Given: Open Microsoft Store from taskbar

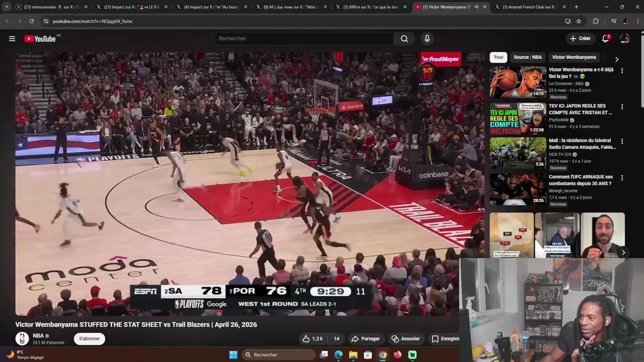Looking at the screenshot, I should point(368,355).
